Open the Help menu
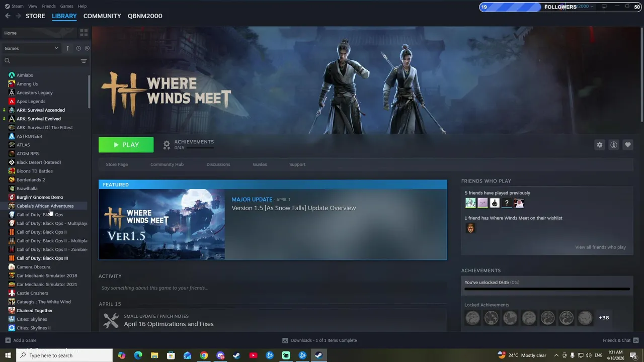644x362 pixels. [82, 6]
